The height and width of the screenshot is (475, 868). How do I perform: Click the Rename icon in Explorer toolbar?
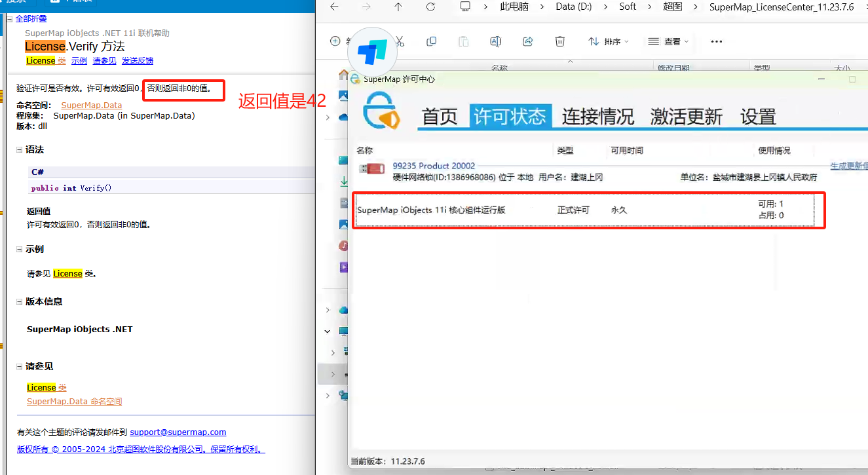(x=495, y=41)
